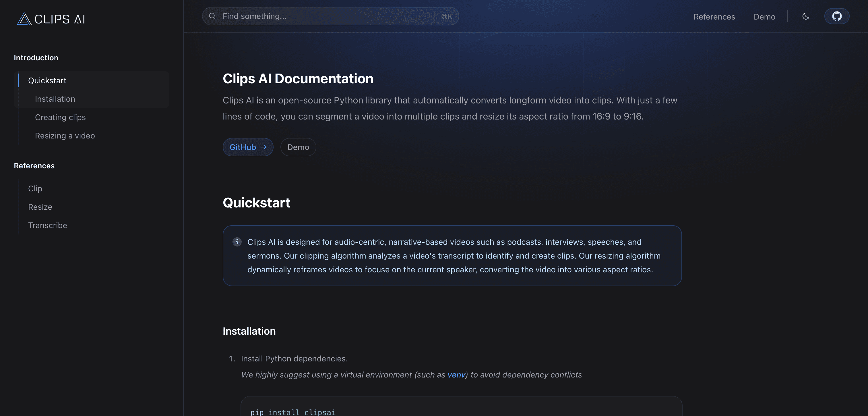Click the References sidebar heading

click(34, 166)
